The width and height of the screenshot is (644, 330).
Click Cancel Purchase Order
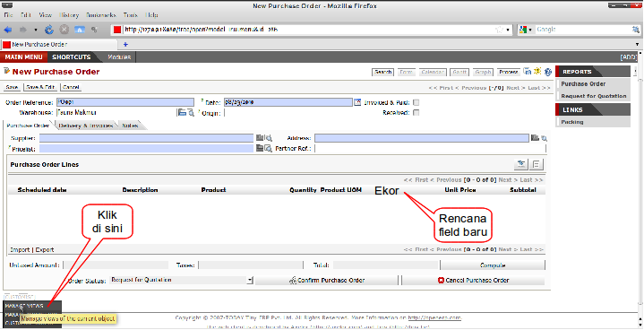point(473,281)
